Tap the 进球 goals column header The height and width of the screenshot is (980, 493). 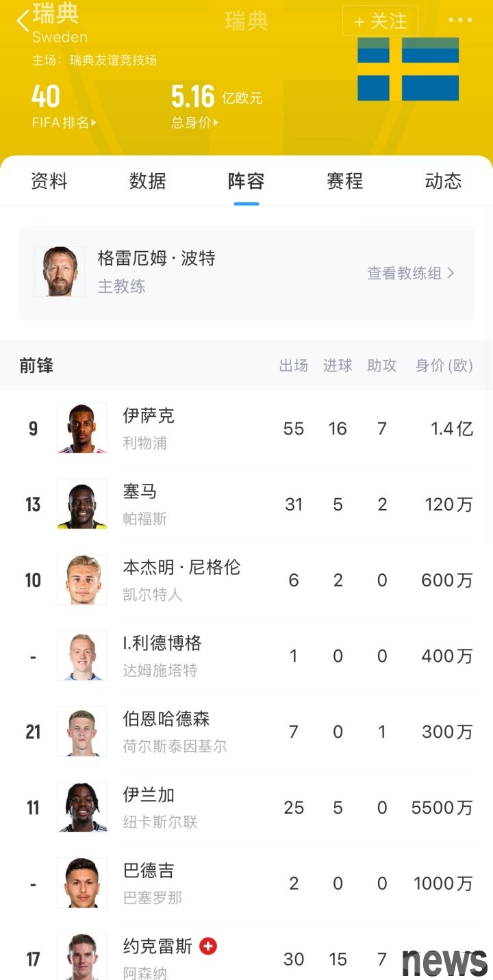tap(338, 366)
